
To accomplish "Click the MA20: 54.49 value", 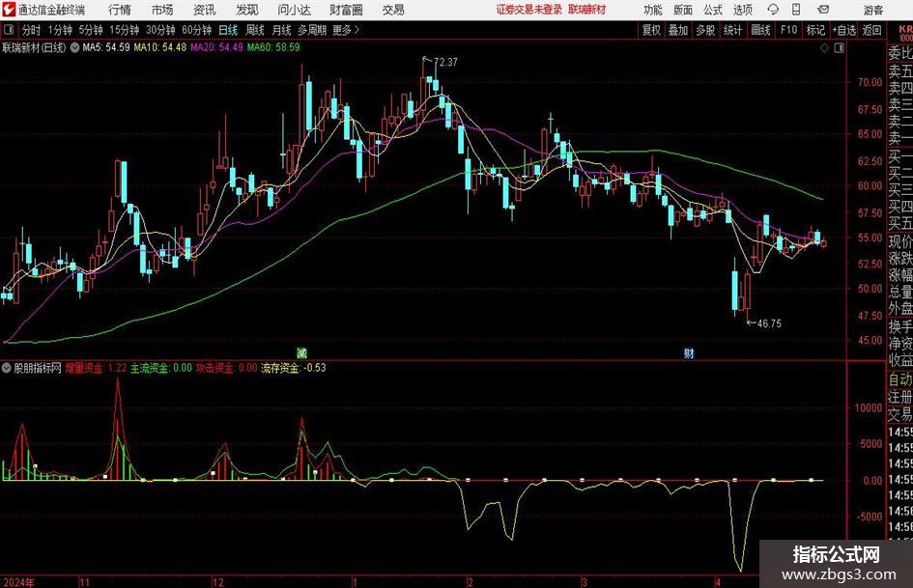I will pos(216,47).
